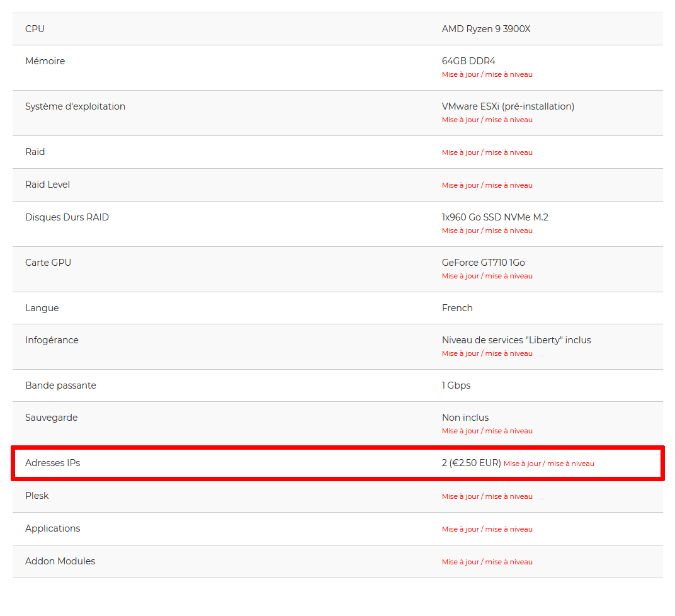Select the Sauvegarde label

click(52, 418)
